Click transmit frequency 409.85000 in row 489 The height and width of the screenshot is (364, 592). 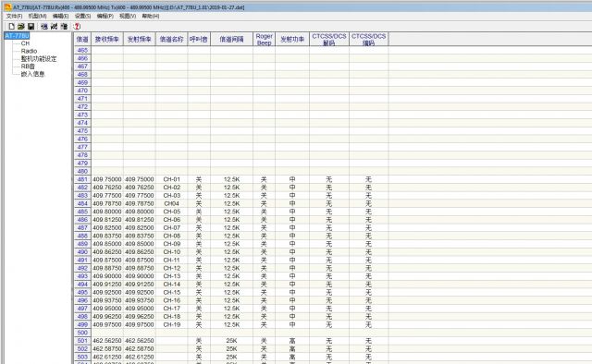(x=140, y=244)
